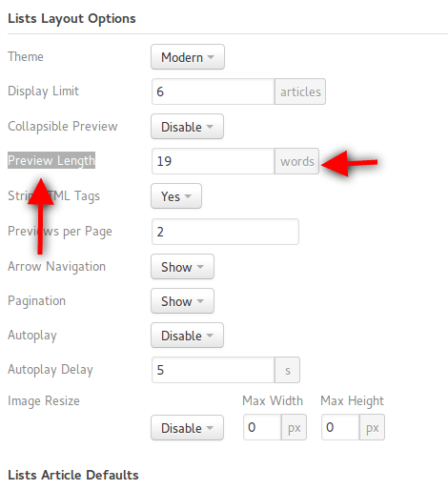This screenshot has width=448, height=490.
Task: Open the Image Resize Disable dropdown
Action: pos(187,428)
